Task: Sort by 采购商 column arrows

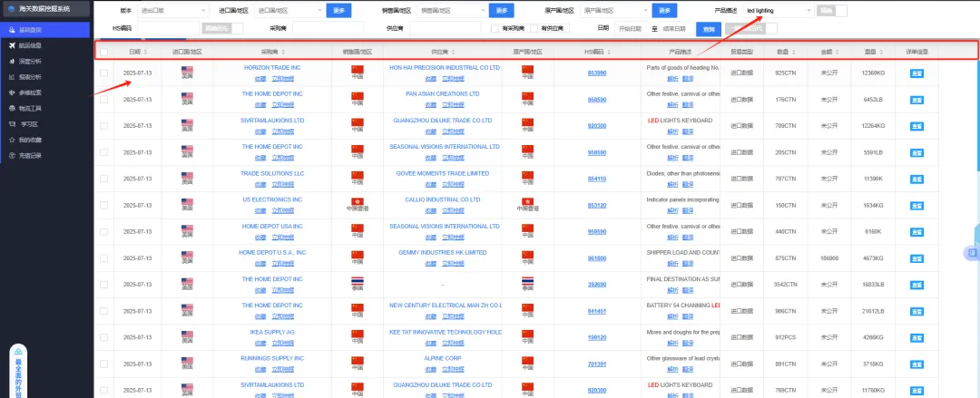Action: tap(283, 52)
